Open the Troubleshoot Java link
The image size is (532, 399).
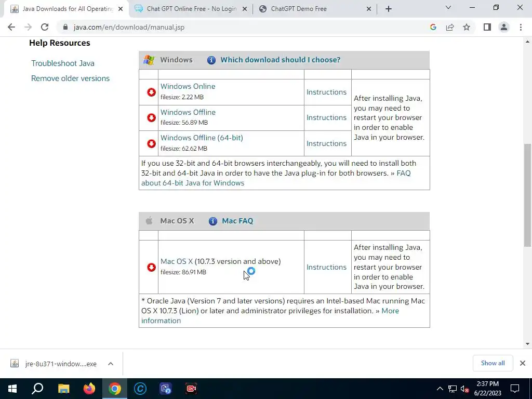coord(63,63)
